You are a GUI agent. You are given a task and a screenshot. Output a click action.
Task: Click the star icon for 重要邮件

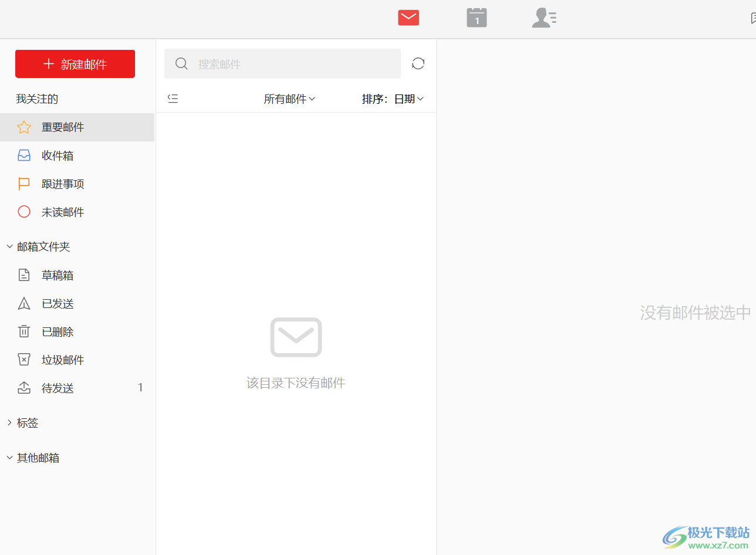pyautogui.click(x=24, y=127)
